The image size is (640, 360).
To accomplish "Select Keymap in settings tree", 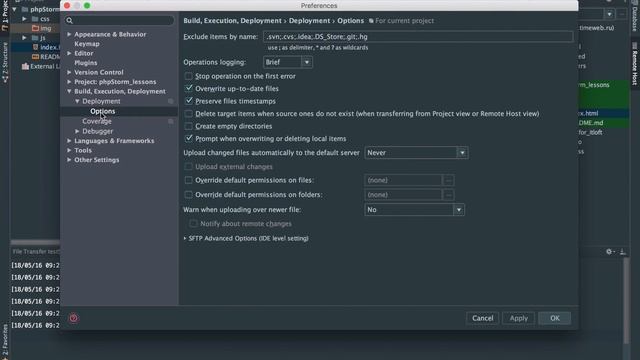I will 87,44.
